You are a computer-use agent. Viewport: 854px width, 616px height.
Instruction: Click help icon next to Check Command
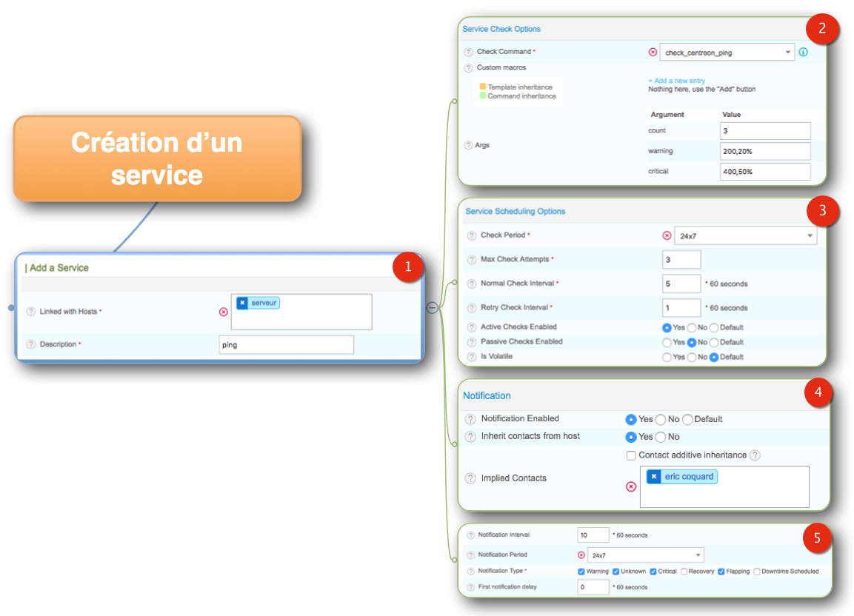[x=468, y=52]
